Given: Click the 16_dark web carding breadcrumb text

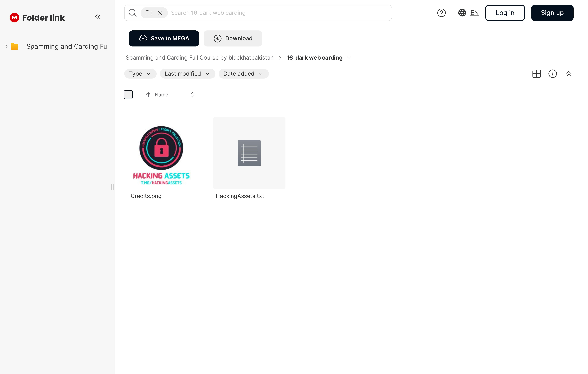Looking at the screenshot, I should 314,58.
